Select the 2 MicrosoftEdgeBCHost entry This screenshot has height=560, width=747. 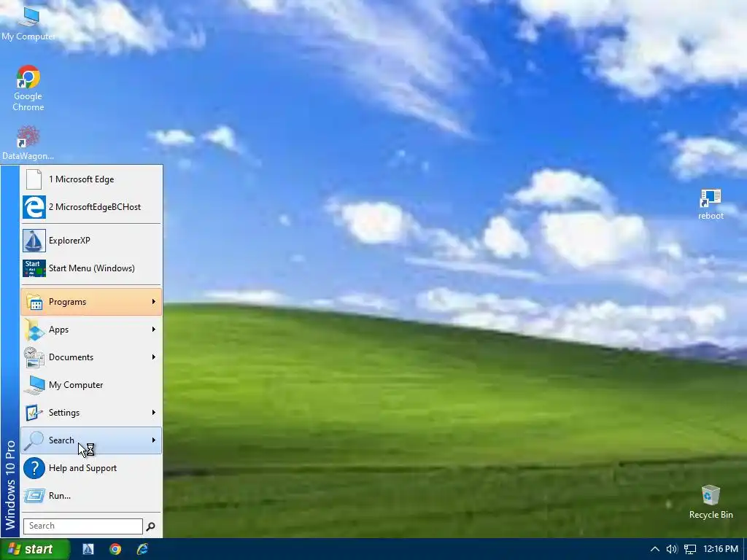(91, 207)
